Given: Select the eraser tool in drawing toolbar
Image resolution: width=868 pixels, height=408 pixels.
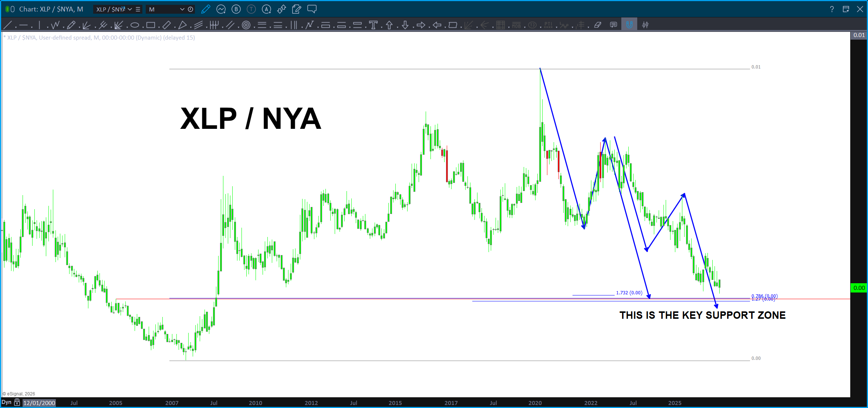Looking at the screenshot, I should [598, 25].
